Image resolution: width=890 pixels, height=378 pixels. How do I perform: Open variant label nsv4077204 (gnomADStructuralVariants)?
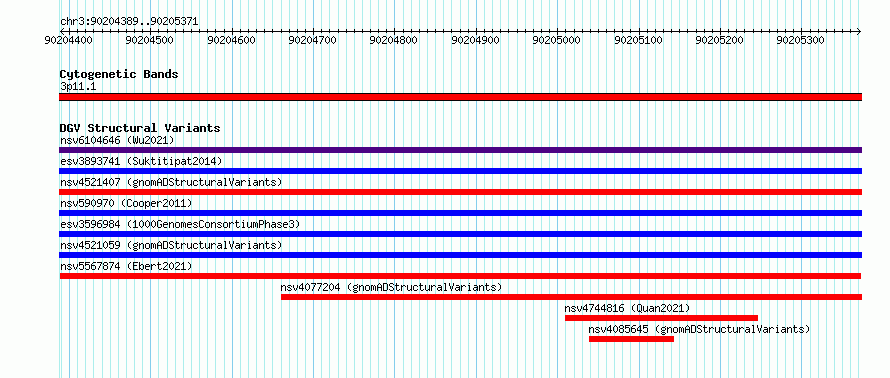(392, 287)
